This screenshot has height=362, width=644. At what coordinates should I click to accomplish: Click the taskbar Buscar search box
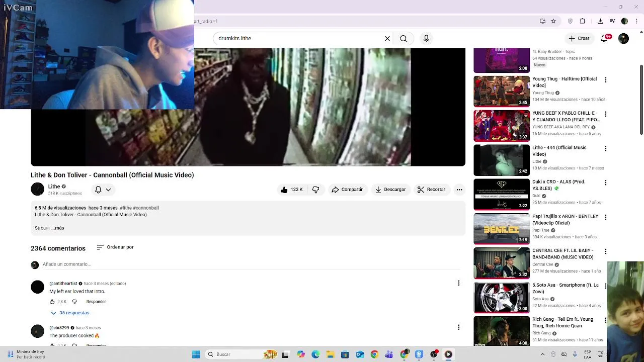tap(242, 354)
